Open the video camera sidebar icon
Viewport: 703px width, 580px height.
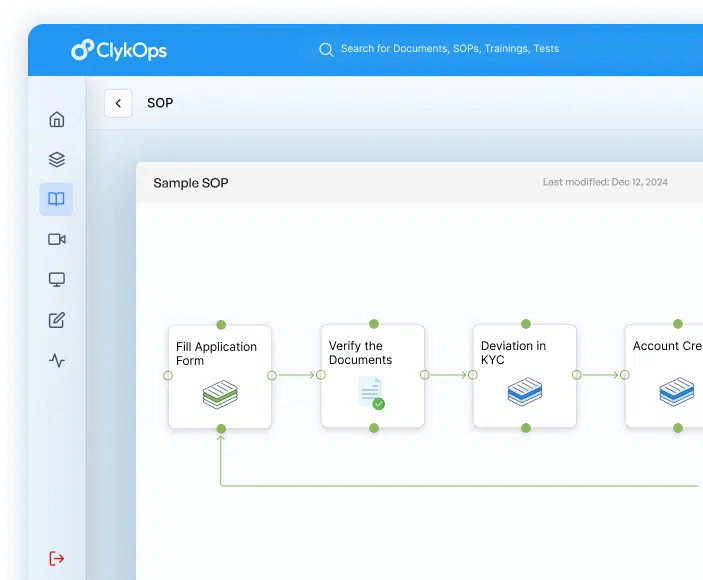57,239
